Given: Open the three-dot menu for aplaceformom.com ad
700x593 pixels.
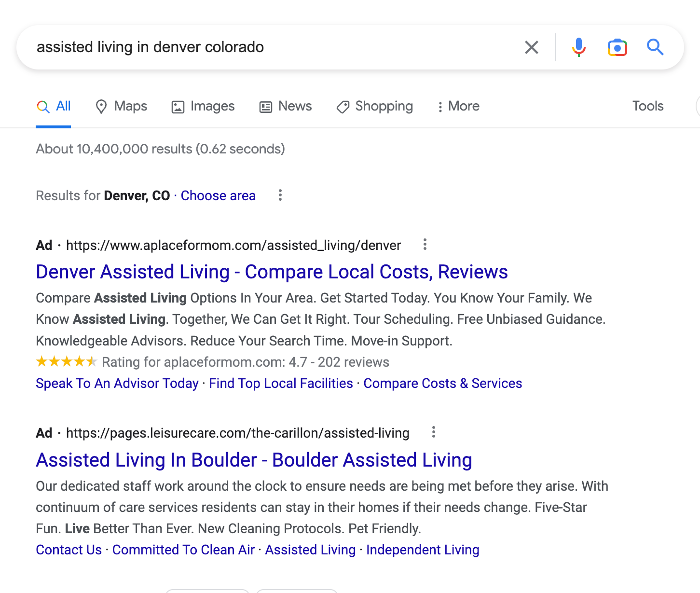Looking at the screenshot, I should tap(425, 245).
